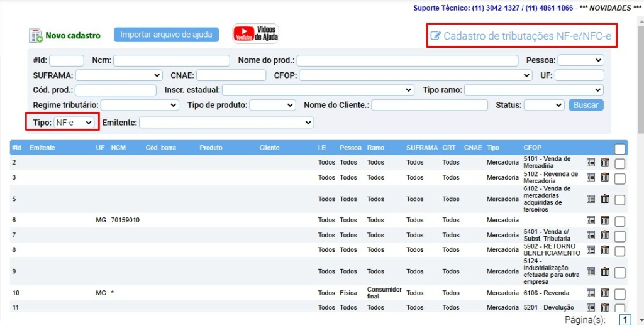Open edit details icon for row 11

point(591,308)
